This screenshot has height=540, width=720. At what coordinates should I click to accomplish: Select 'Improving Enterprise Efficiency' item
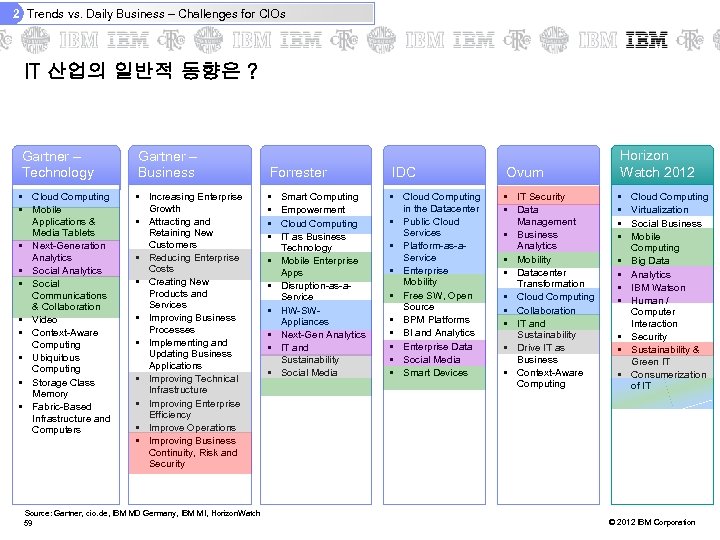coord(195,409)
